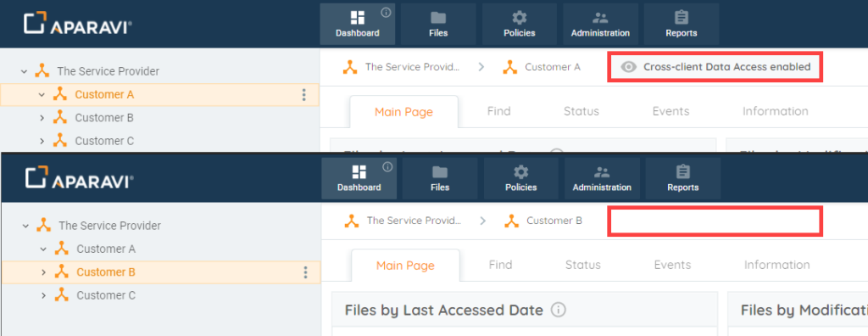868x336 pixels.
Task: Open Reports in the bottom screenshot toolbar
Action: click(x=683, y=178)
